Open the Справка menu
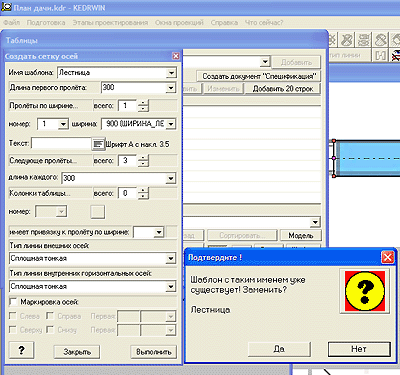 pyautogui.click(x=224, y=23)
